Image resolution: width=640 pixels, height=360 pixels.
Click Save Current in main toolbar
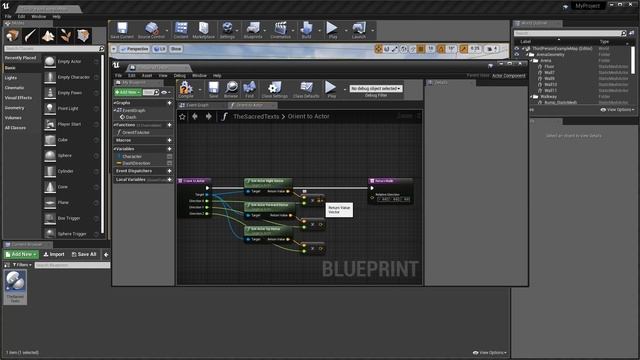click(x=122, y=30)
